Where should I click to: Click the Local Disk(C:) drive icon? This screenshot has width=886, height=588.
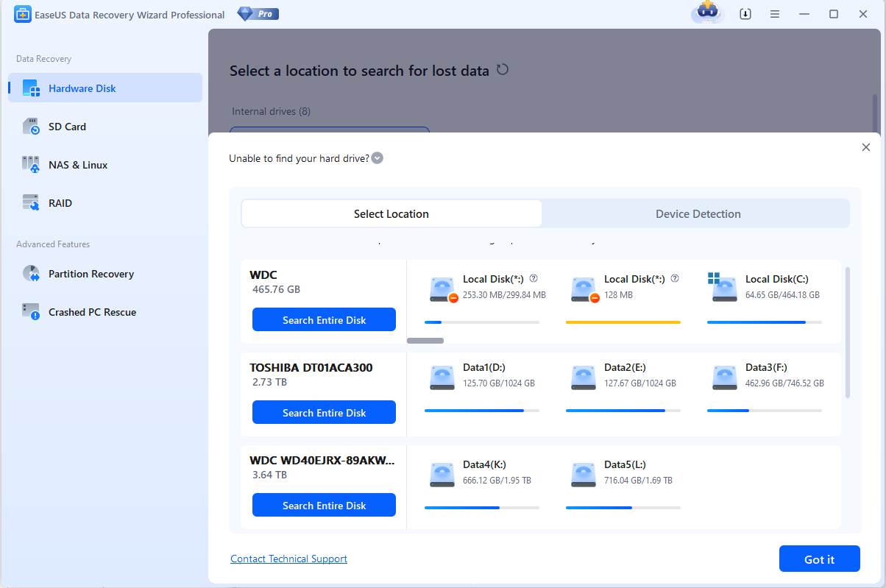724,287
